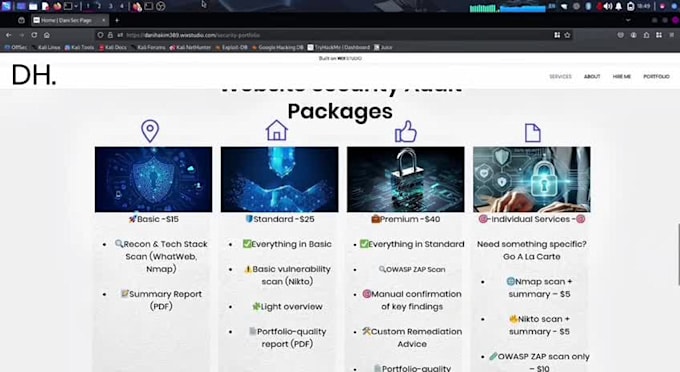Click the Built on Wix Studio banner

[340, 58]
